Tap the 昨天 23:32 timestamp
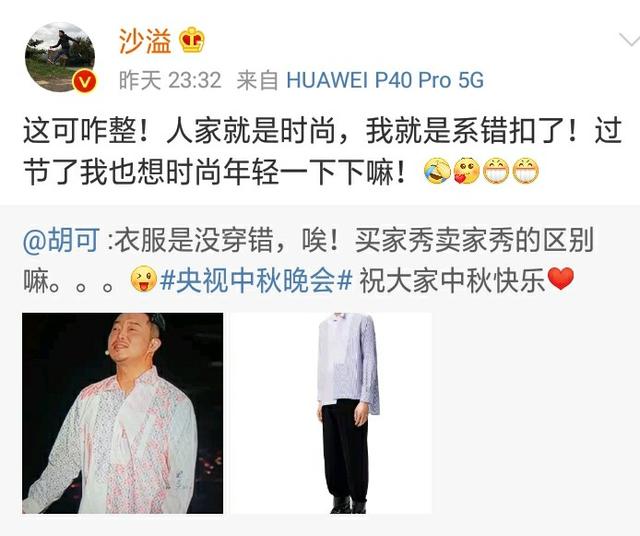640x536 pixels. pyautogui.click(x=170, y=80)
